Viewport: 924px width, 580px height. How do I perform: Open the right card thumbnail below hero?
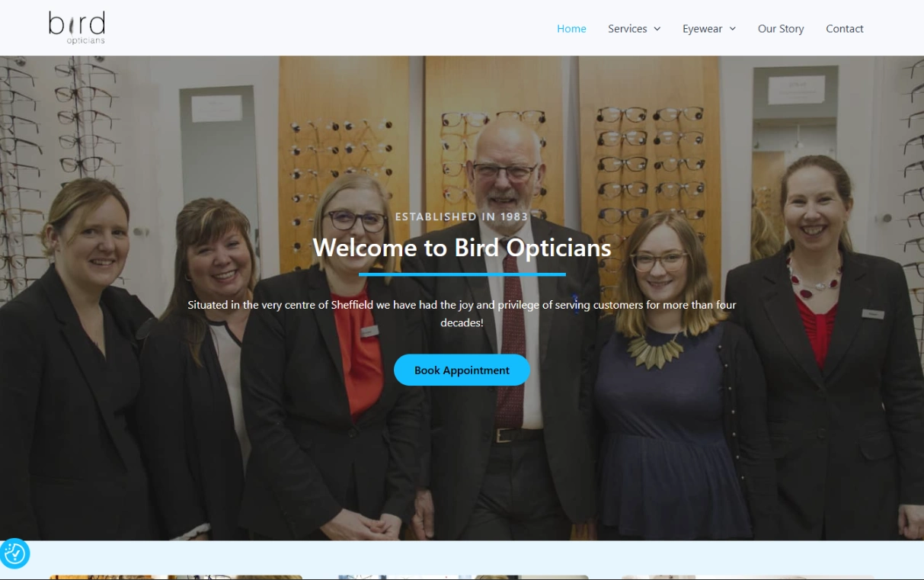coord(748,577)
